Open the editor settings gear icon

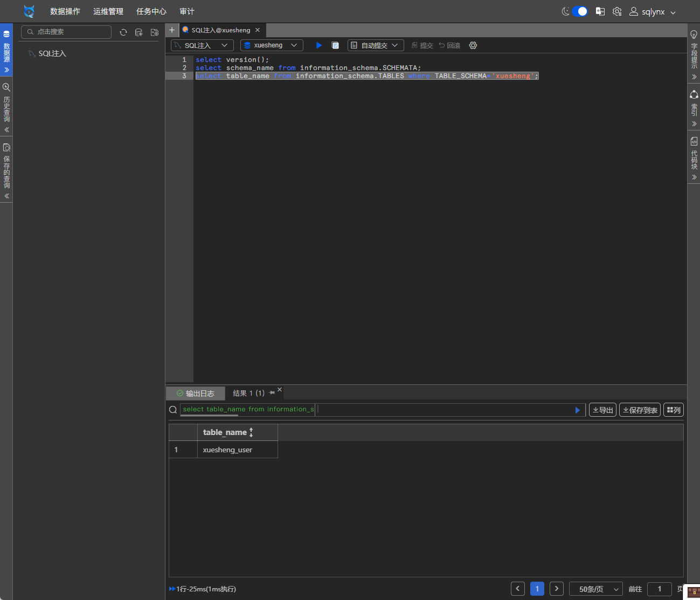coord(473,45)
